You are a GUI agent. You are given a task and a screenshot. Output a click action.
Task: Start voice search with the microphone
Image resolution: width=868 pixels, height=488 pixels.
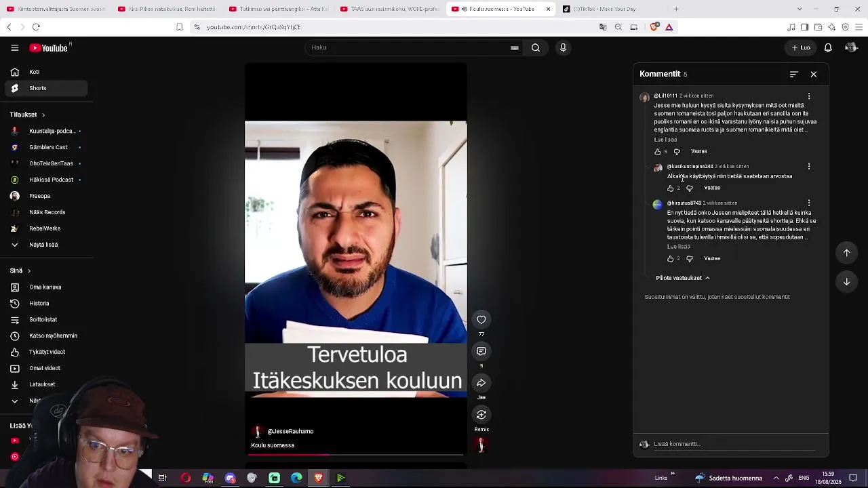[x=563, y=47]
